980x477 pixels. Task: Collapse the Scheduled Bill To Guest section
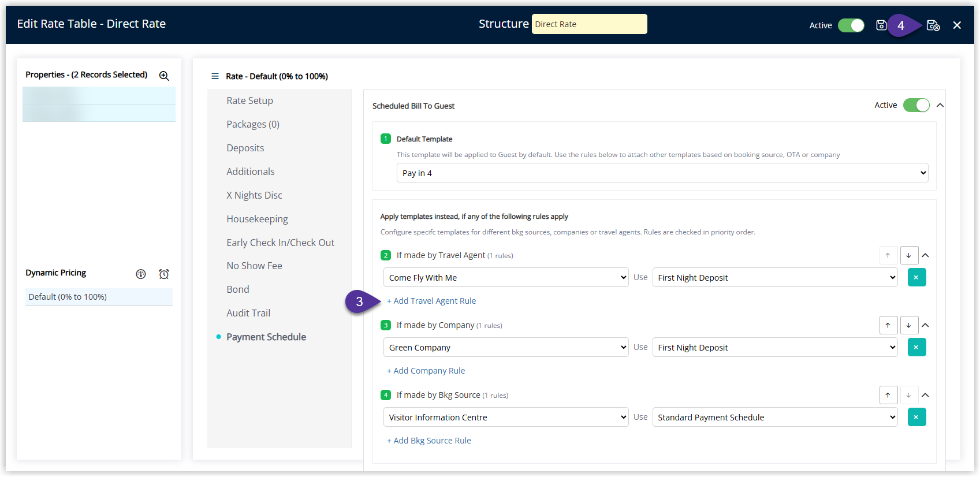[x=940, y=105]
